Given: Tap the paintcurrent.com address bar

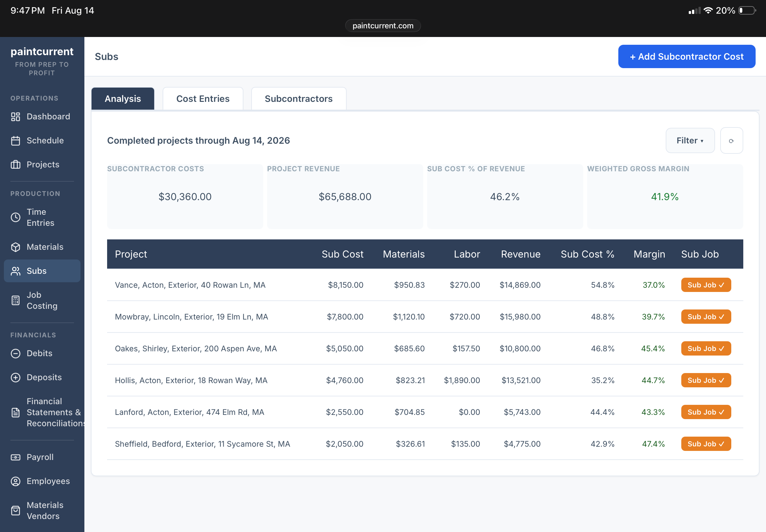Looking at the screenshot, I should 383,26.
